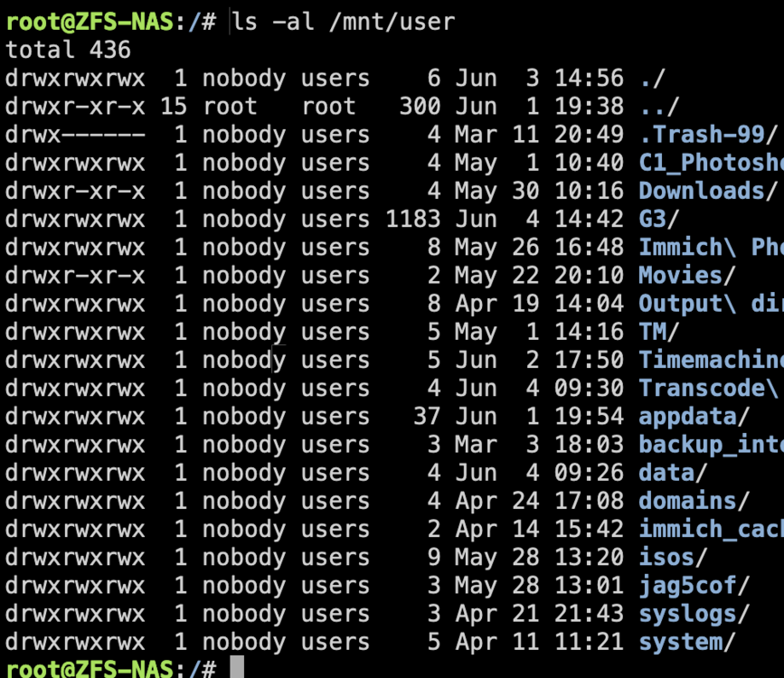
Task: Click the size value '37' on the appdata row
Action: tap(427, 417)
